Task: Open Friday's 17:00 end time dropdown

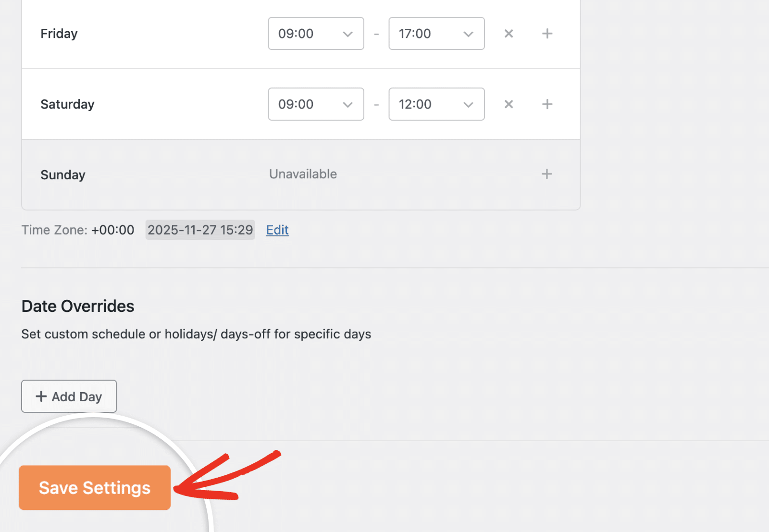Action: [436, 33]
